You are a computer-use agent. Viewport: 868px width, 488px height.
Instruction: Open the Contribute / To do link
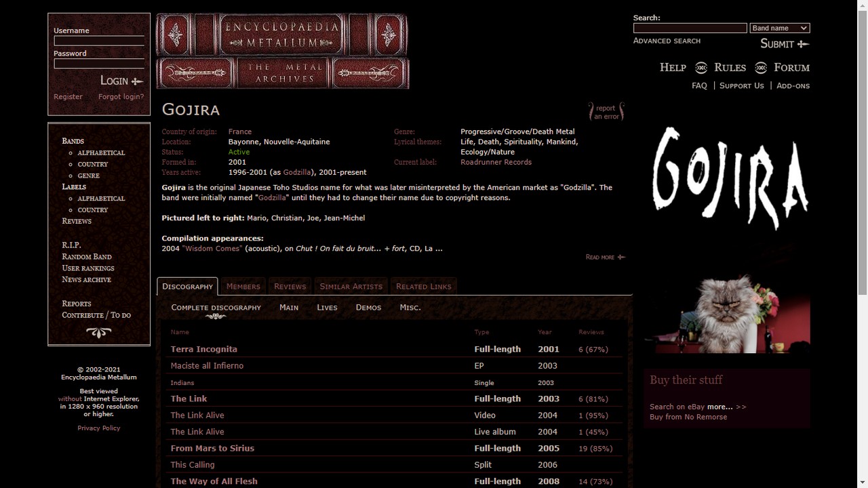point(96,315)
